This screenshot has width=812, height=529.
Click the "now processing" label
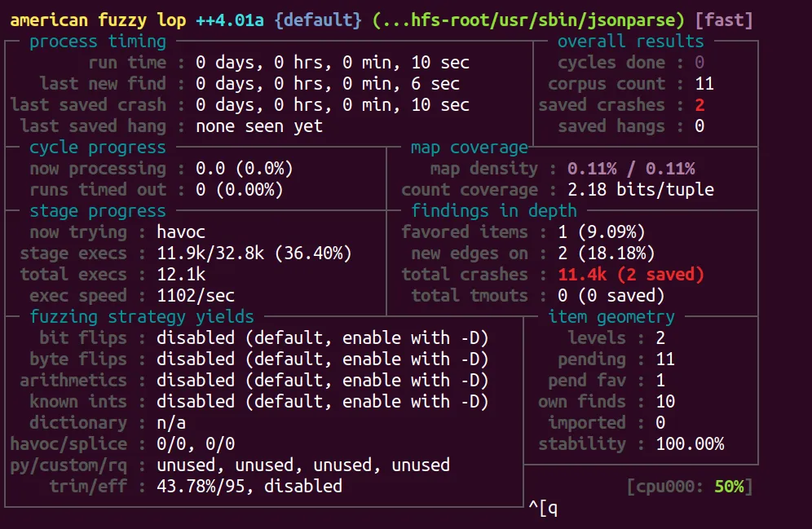click(98, 169)
